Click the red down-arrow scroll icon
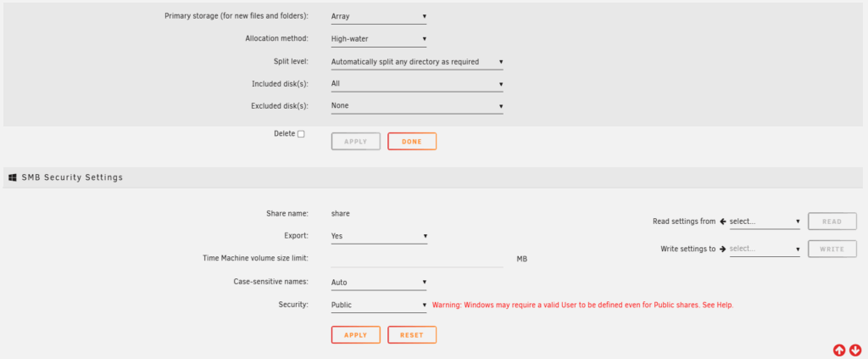Viewport: 868px width, 359px height. click(855, 350)
